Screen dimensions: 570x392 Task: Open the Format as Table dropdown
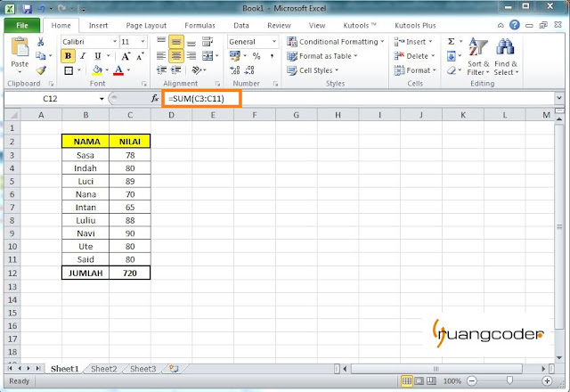[322, 56]
